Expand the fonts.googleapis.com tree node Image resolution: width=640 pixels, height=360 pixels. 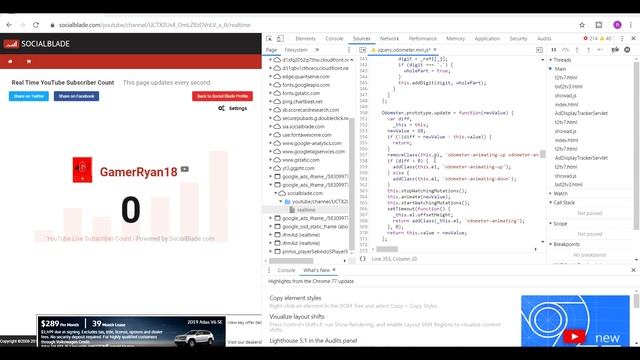(x=271, y=85)
